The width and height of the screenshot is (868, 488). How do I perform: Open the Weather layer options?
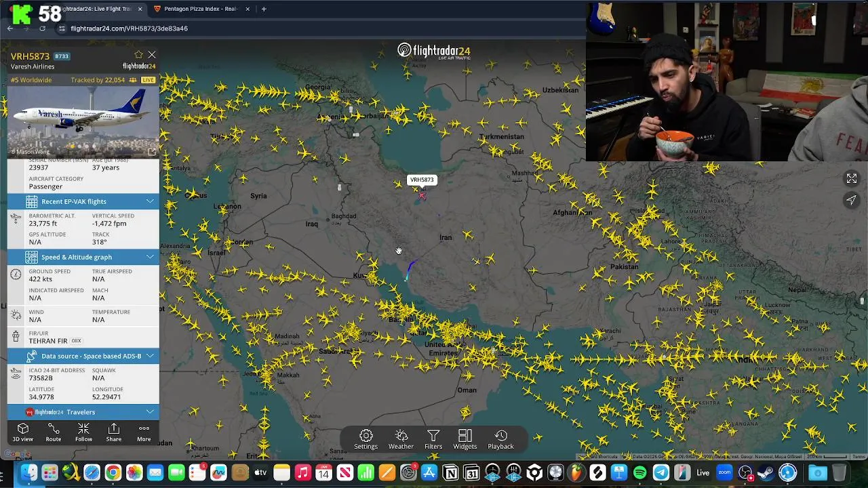pyautogui.click(x=401, y=440)
